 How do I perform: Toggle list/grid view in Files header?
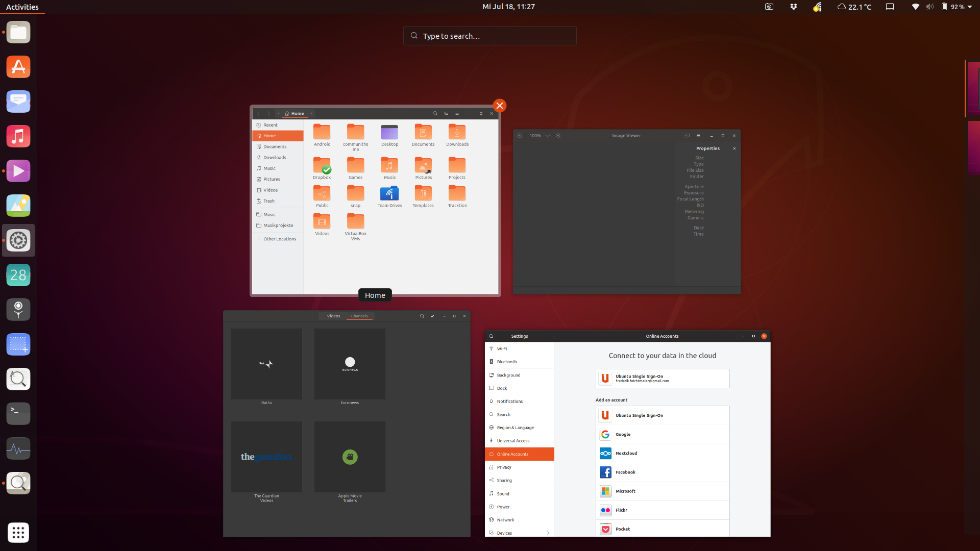coord(446,113)
